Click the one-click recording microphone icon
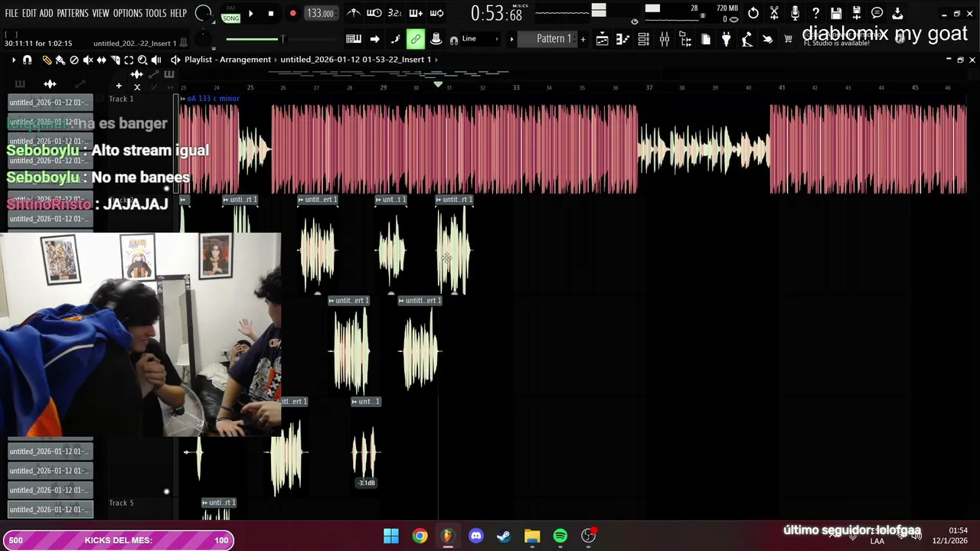Screen dimensions: 980x551 (795, 13)
